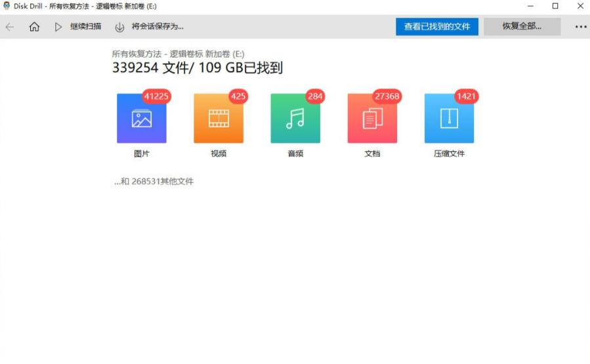Close the Disk Drill window

[581, 6]
